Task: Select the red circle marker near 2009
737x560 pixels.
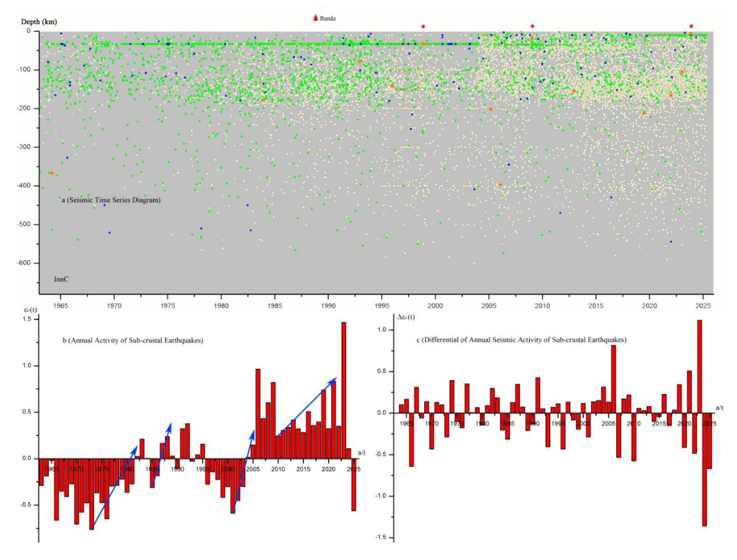Action: [x=532, y=25]
